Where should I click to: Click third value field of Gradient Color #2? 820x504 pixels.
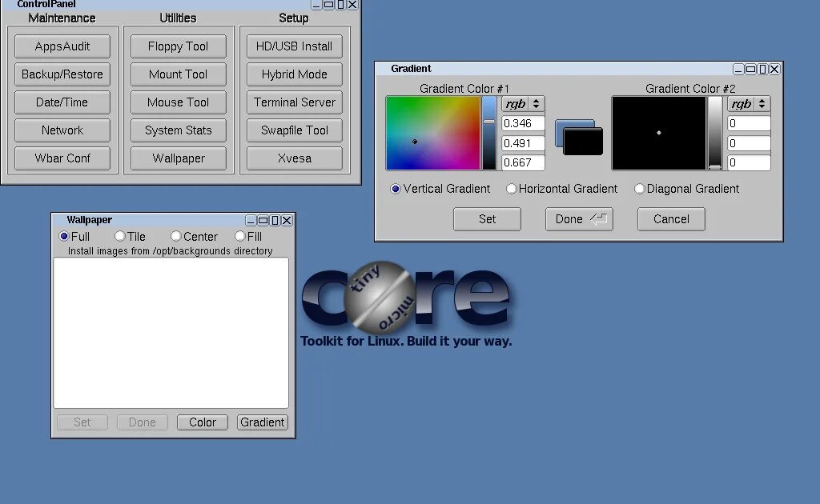point(750,162)
